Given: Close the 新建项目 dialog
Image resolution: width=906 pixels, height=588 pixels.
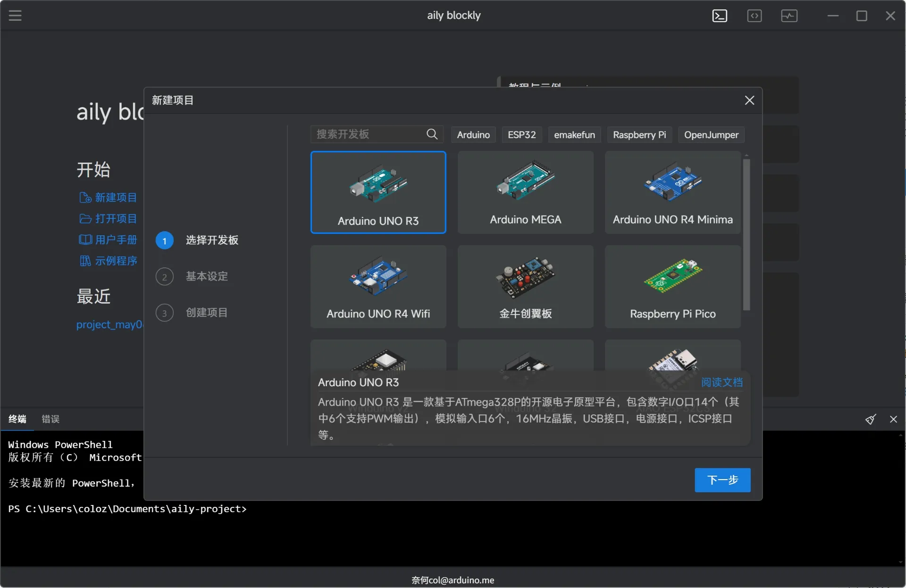Looking at the screenshot, I should (749, 100).
